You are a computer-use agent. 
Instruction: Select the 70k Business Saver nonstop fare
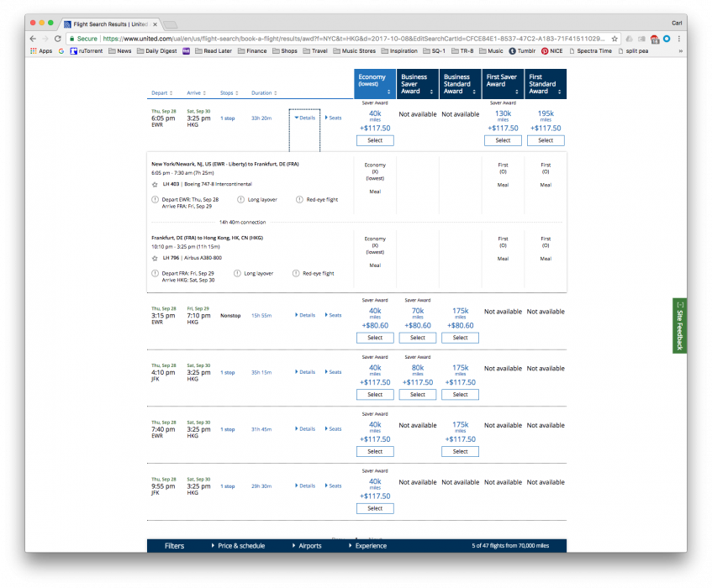[418, 338]
